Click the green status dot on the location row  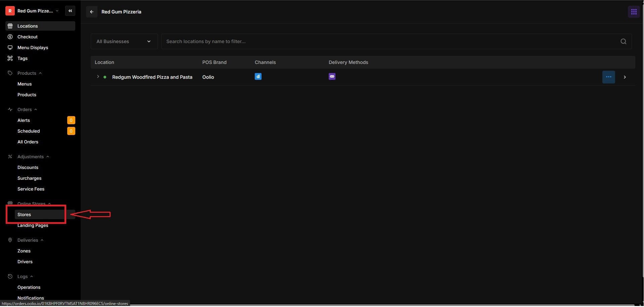105,77
